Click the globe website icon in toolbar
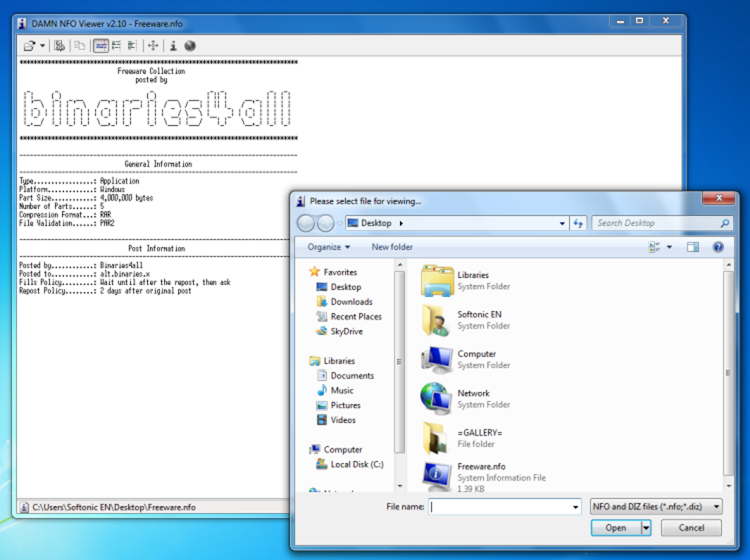750x560 pixels. [x=190, y=46]
